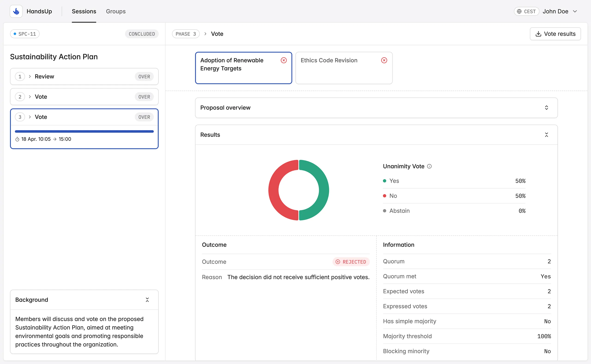
Task: Click the x icon inside REJECTED badge
Action: tap(338, 262)
